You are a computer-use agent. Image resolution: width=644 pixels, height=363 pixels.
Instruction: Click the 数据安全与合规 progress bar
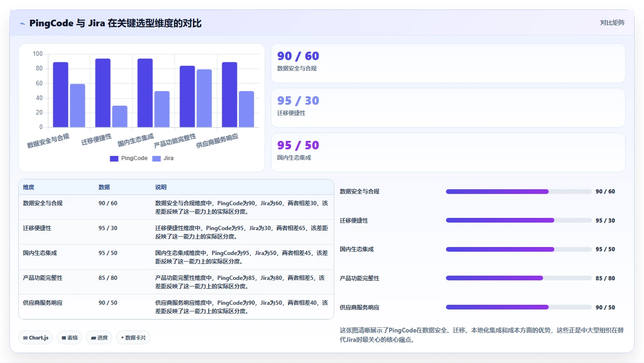[x=519, y=192]
